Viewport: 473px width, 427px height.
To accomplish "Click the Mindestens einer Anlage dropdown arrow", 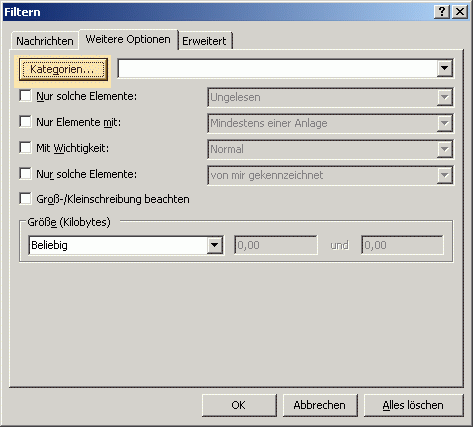I will click(x=444, y=123).
